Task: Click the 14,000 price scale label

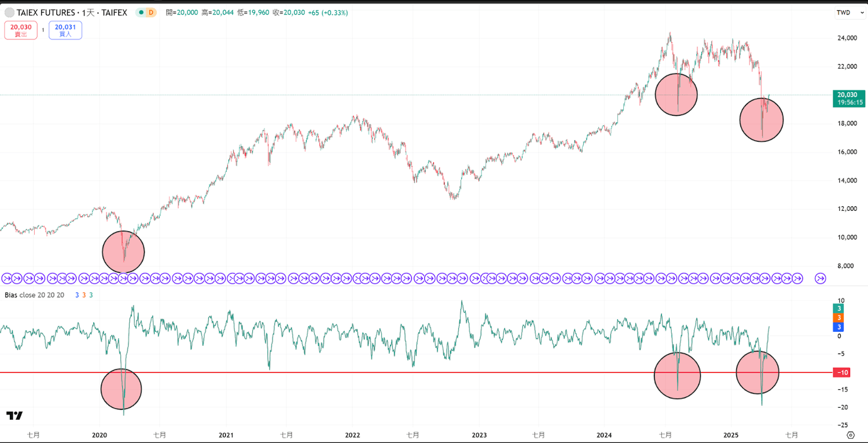Action: pos(847,180)
